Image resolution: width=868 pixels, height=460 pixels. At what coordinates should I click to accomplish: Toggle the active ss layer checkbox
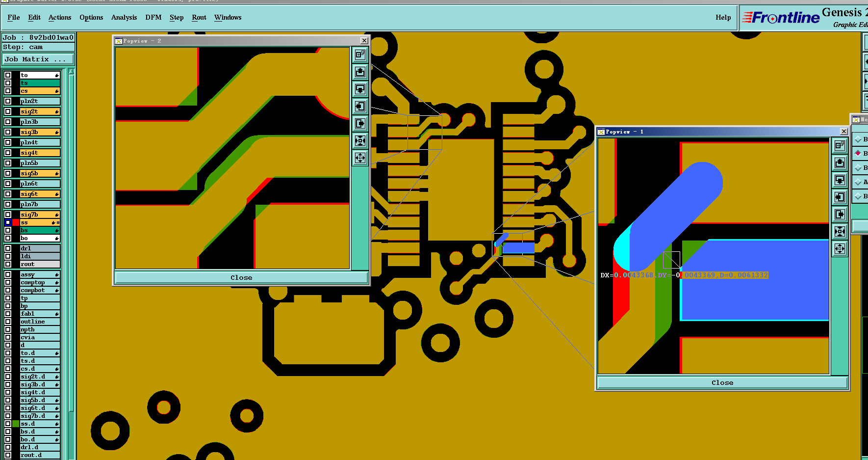tap(8, 222)
